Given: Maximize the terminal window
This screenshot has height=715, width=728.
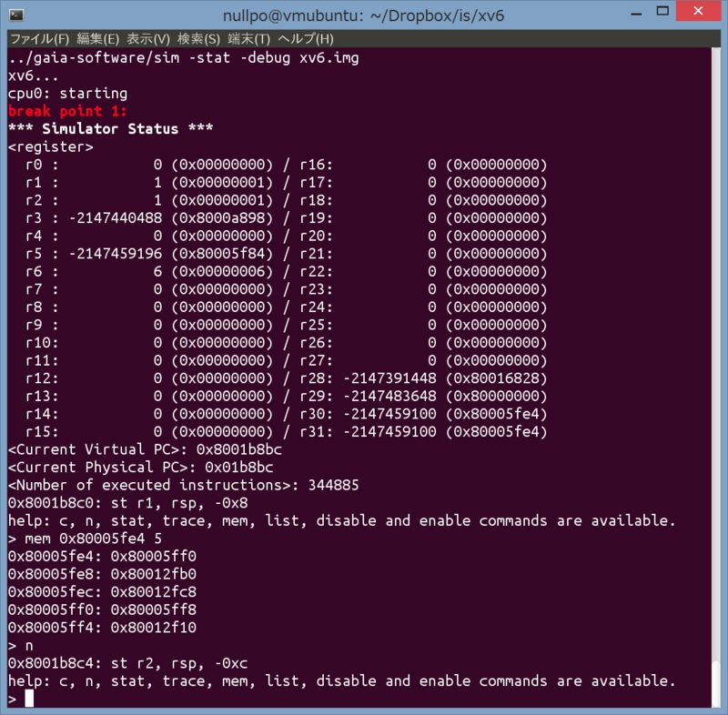Looking at the screenshot, I should point(662,11).
